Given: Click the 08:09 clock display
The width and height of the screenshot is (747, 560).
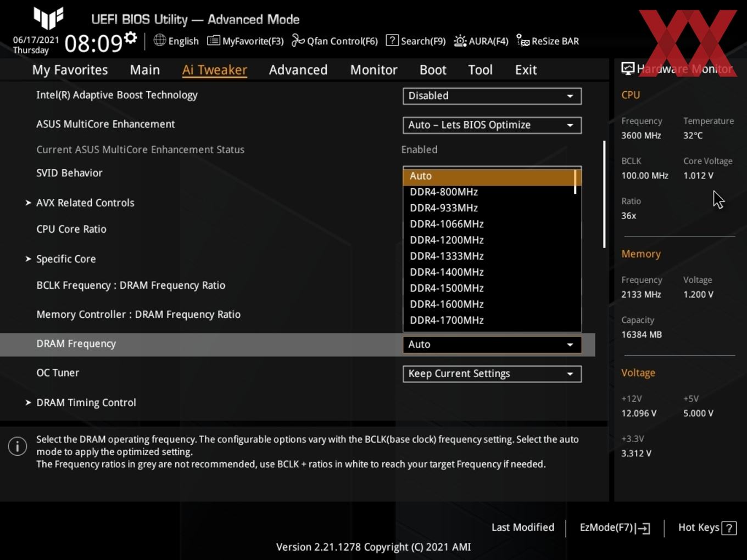Looking at the screenshot, I should click(93, 43).
